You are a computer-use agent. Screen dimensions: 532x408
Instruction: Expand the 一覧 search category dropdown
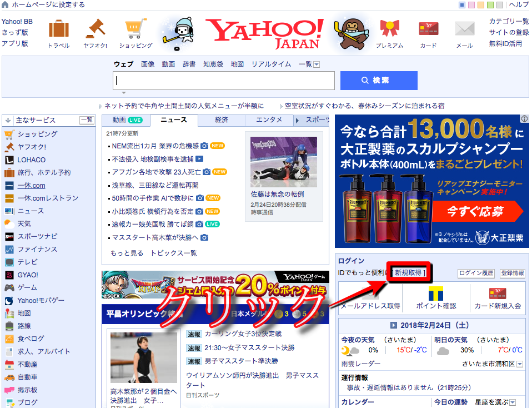coord(316,64)
